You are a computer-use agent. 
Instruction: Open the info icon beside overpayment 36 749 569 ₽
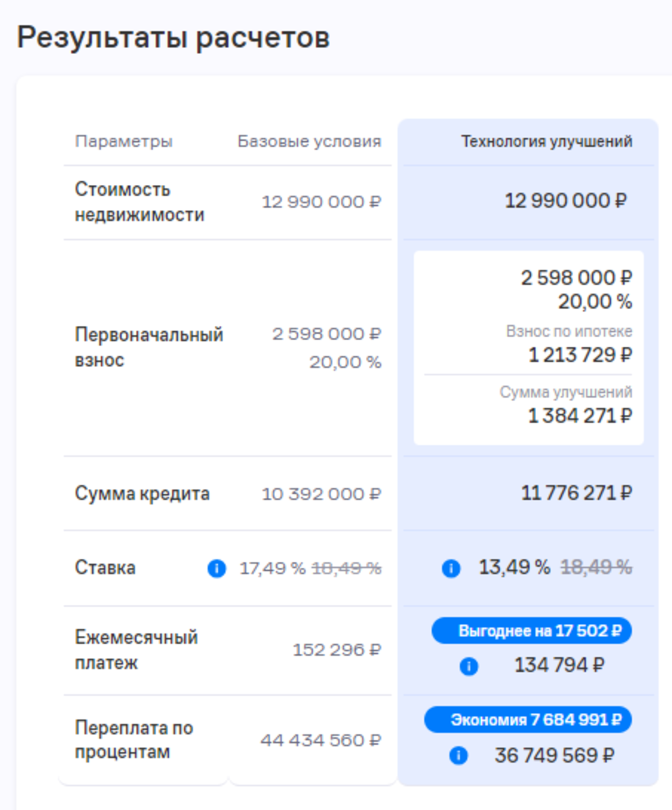pos(459,755)
